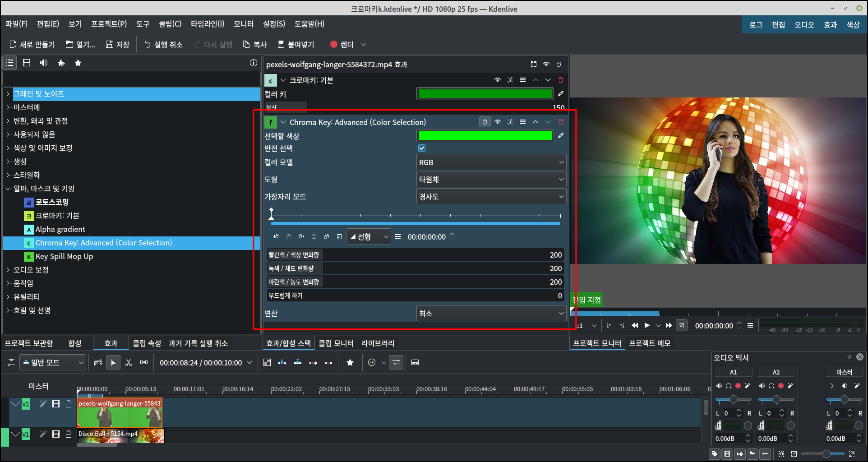Move the Chroma Key effect up in the stack
The height and width of the screenshot is (462, 868).
tap(535, 122)
